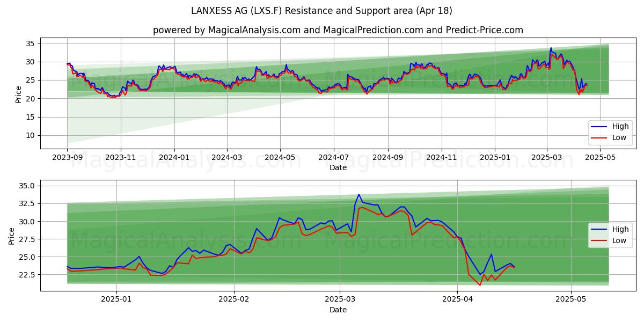644x322 pixels.
Task: Click the top chart 'Date' axis label
Action: (x=338, y=168)
